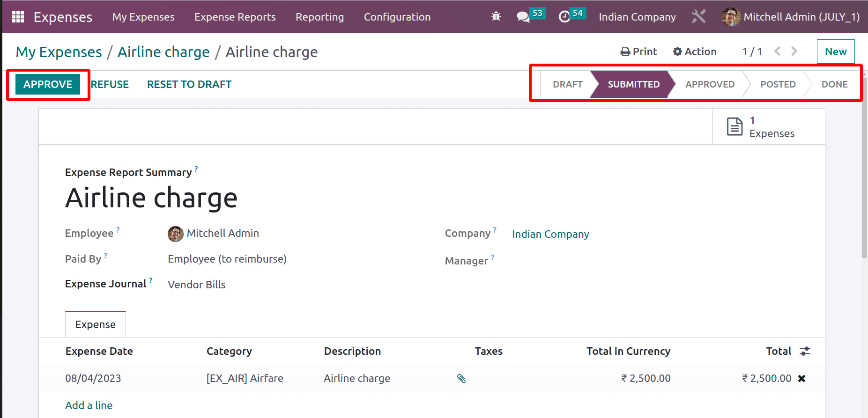Open the receipt paperclip attachment icon
The width and height of the screenshot is (868, 418).
tap(461, 379)
